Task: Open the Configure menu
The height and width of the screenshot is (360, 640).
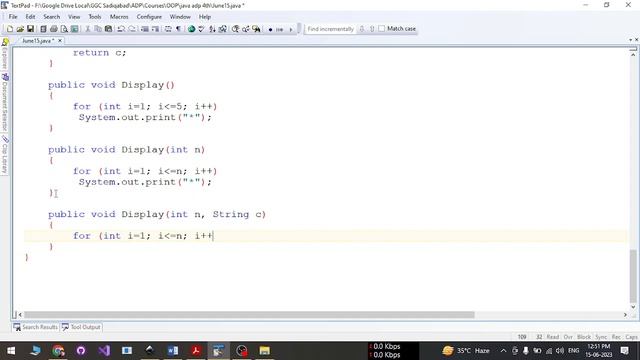Action: 149,17
